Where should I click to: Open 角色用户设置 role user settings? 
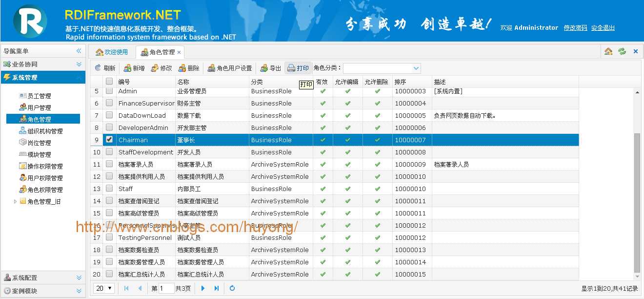(230, 68)
